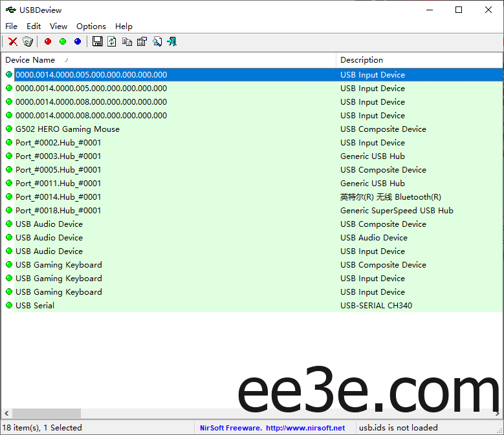504x435 pixels.
Task: Click the red X uninstall device icon
Action: pyautogui.click(x=13, y=41)
